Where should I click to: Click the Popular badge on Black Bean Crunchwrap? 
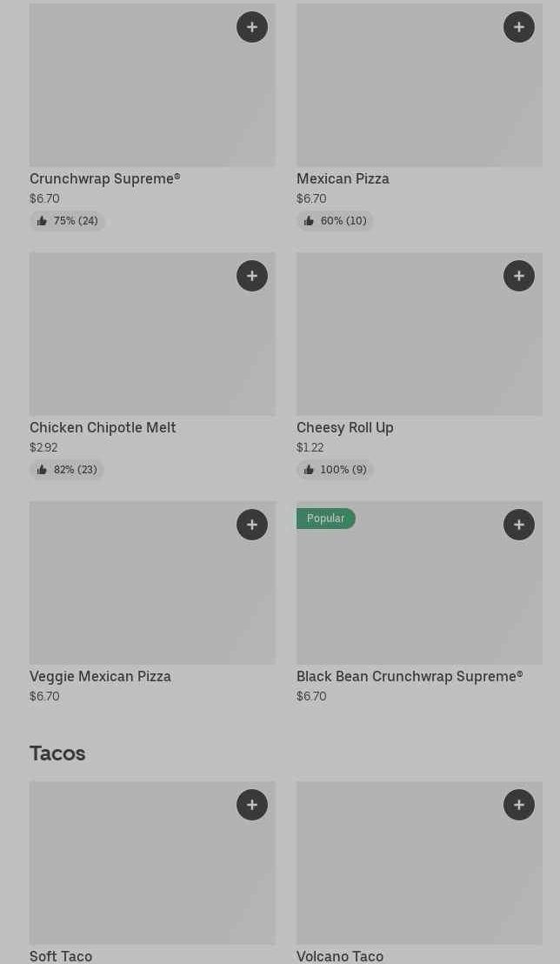click(x=326, y=519)
